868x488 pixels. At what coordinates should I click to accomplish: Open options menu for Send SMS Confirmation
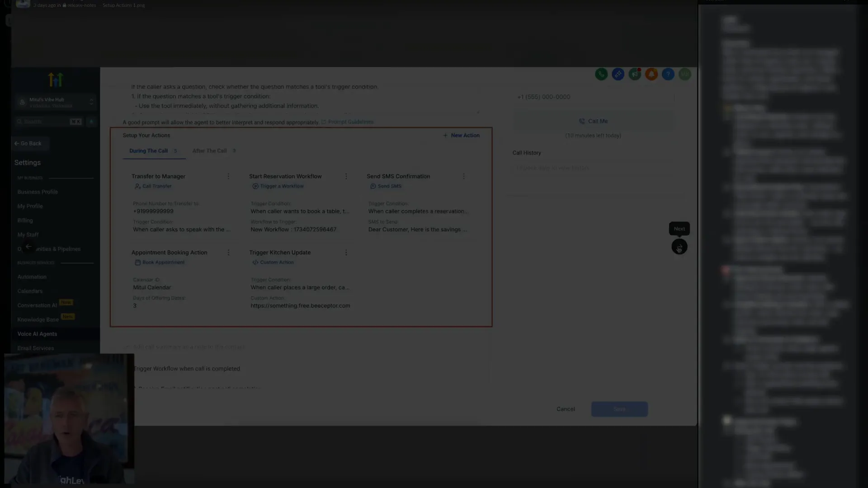click(x=464, y=176)
